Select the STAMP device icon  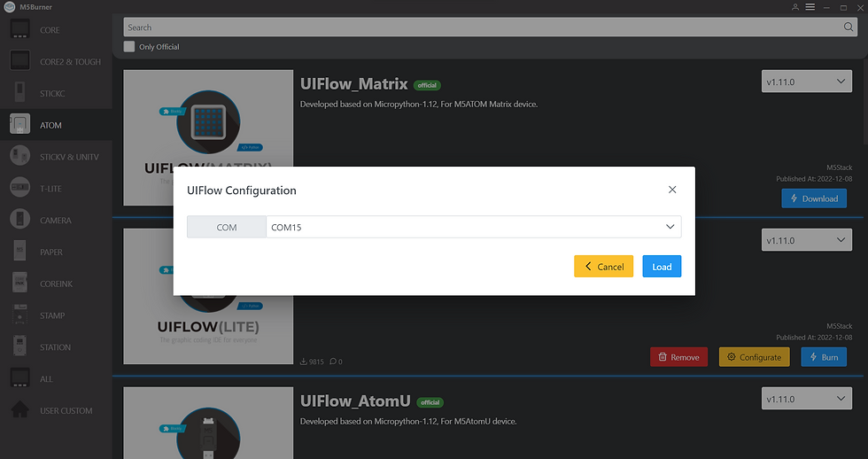19,315
